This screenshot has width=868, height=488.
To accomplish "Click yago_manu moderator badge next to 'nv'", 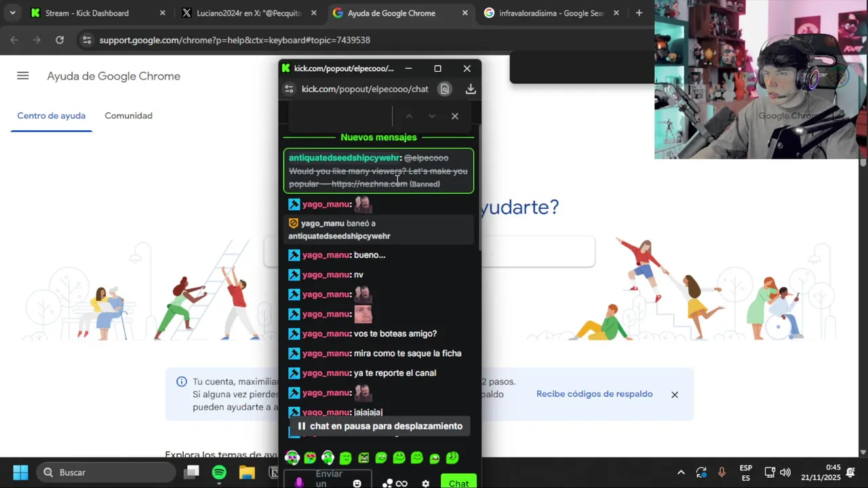I will tap(294, 274).
